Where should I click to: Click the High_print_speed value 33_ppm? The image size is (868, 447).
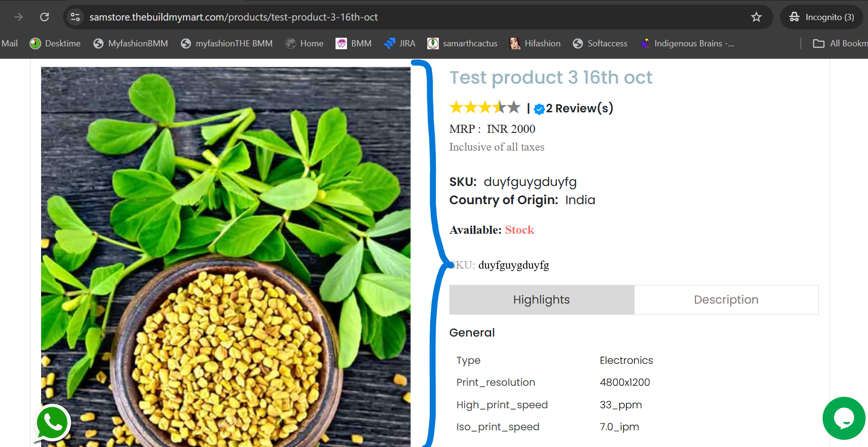point(620,405)
